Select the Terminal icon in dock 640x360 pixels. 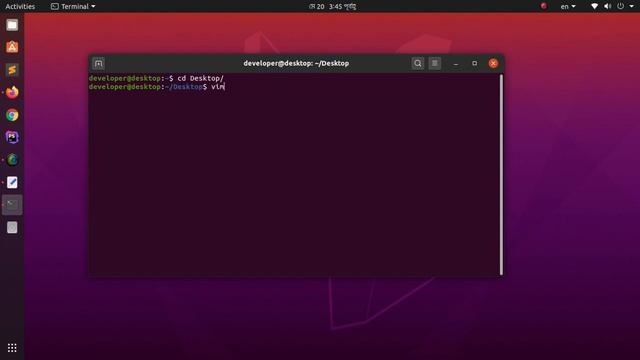point(12,204)
